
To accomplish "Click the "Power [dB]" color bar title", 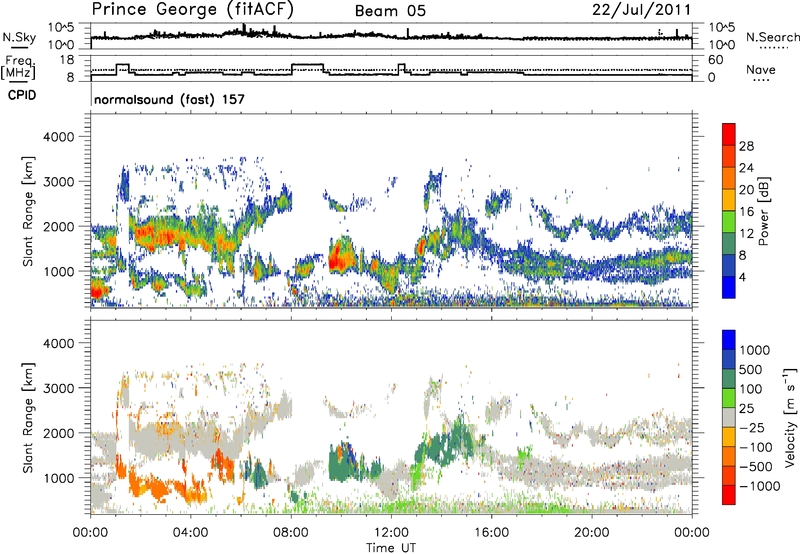I will [x=764, y=211].
